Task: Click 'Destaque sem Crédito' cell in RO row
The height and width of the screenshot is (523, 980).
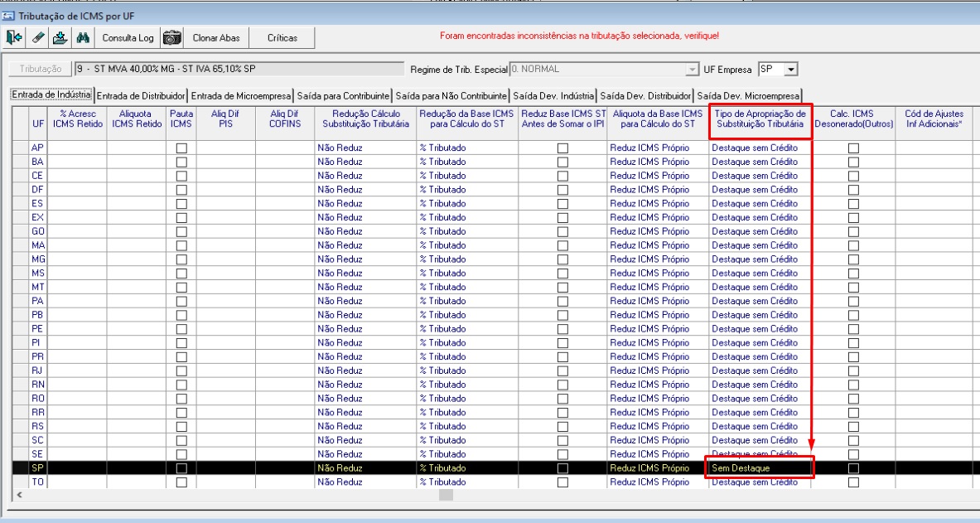Action: (x=760, y=399)
